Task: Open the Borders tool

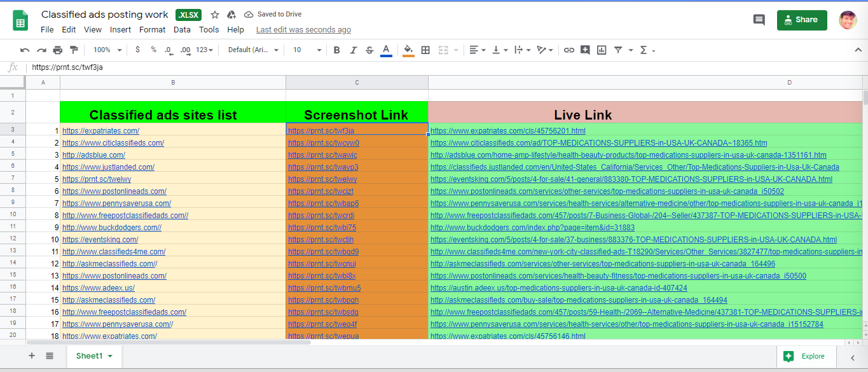Action: (425, 50)
